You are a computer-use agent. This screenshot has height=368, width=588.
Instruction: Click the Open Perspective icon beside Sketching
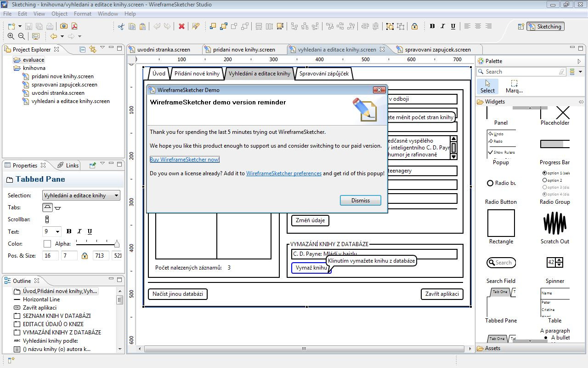pyautogui.click(x=520, y=27)
